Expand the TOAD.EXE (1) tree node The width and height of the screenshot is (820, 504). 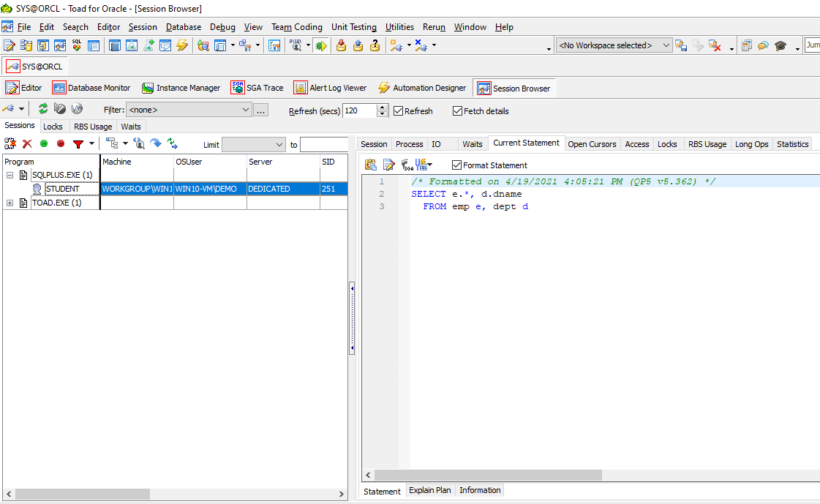click(x=10, y=203)
